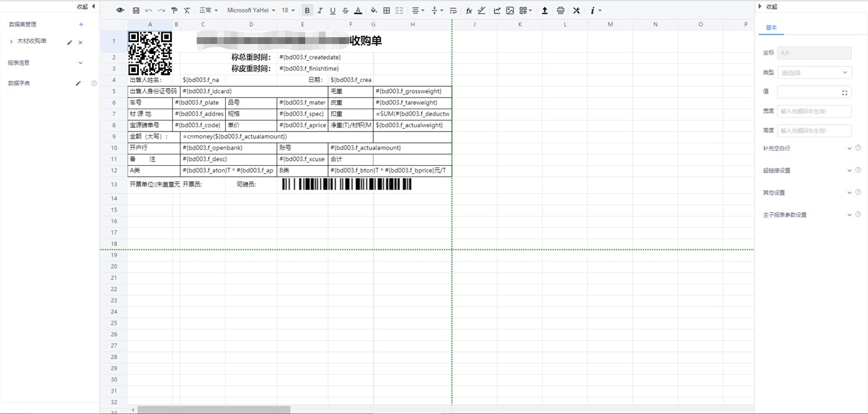This screenshot has width=868, height=414.
Task: Open the function fx formula tool
Action: click(x=469, y=11)
